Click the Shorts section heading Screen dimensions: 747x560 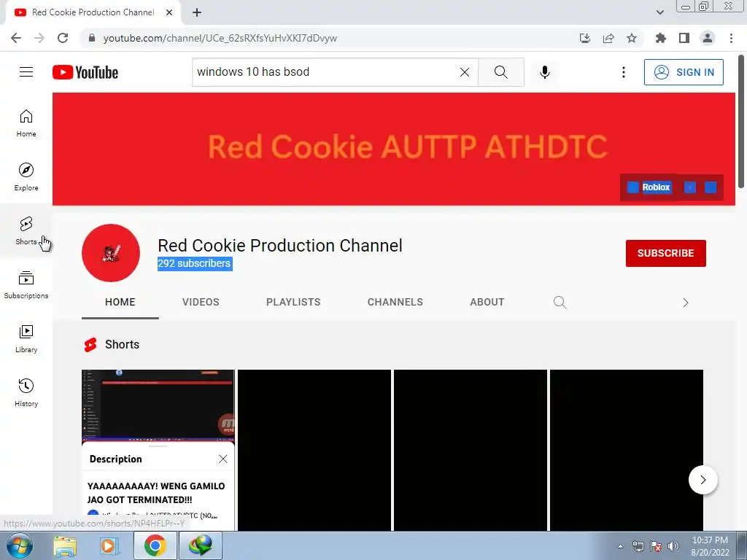pos(122,344)
